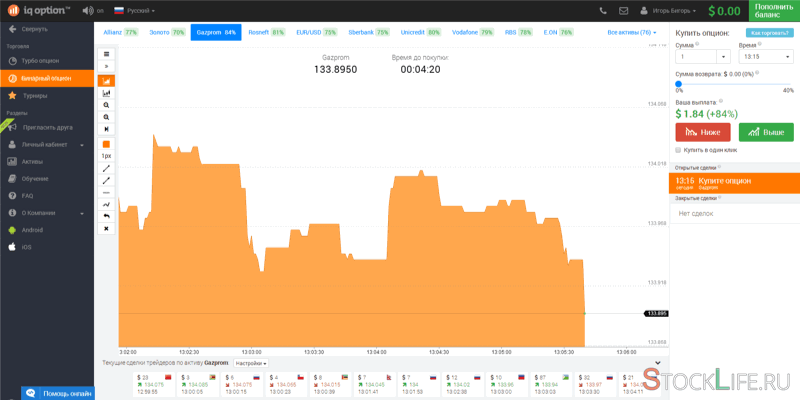Screen dimensions: 800x400
Task: Open chart toolbar hamburger menu
Action: 106,54
